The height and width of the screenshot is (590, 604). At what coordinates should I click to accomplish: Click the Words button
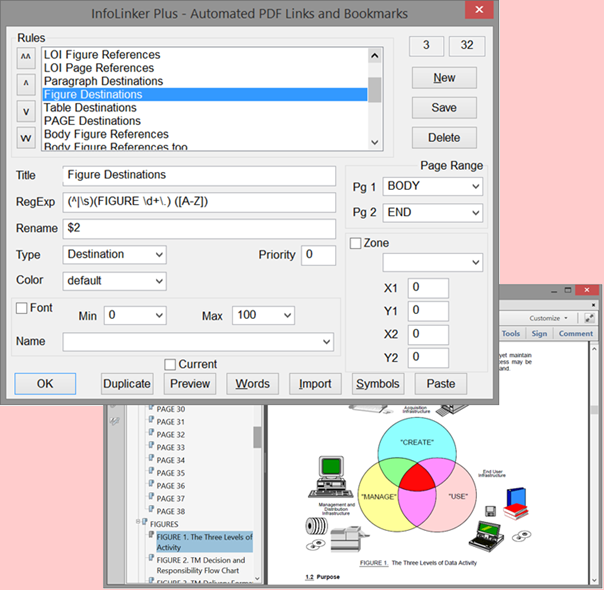point(253,384)
